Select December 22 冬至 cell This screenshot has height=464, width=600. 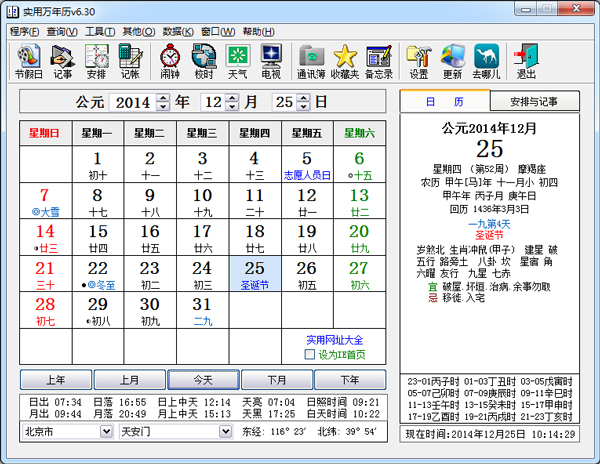click(x=98, y=274)
